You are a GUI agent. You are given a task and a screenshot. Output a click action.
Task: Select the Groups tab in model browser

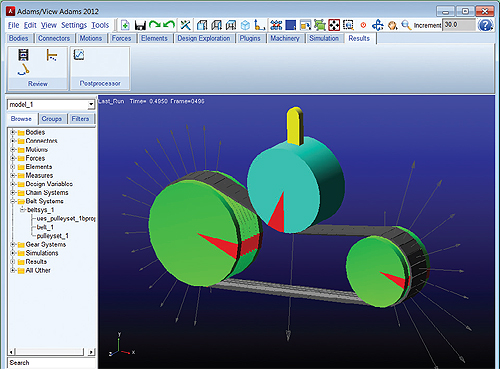point(52,119)
